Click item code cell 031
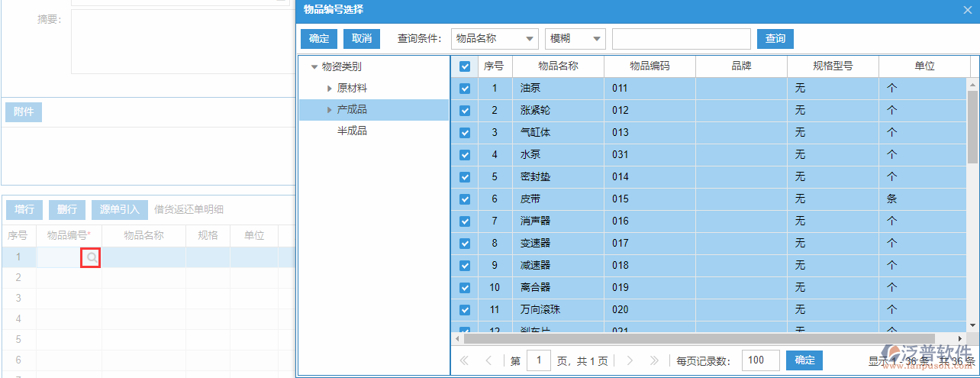 pyautogui.click(x=650, y=155)
